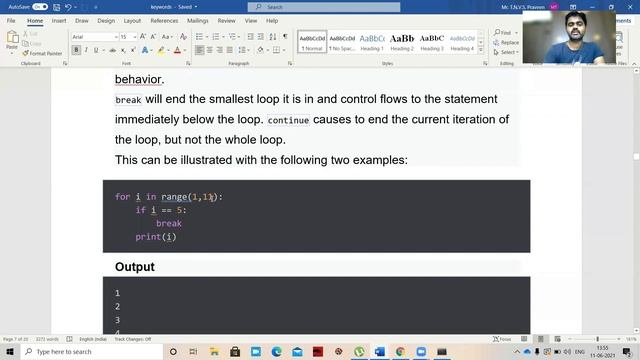Switch to the Draw tab
The height and width of the screenshot is (360, 640).
pos(82,20)
